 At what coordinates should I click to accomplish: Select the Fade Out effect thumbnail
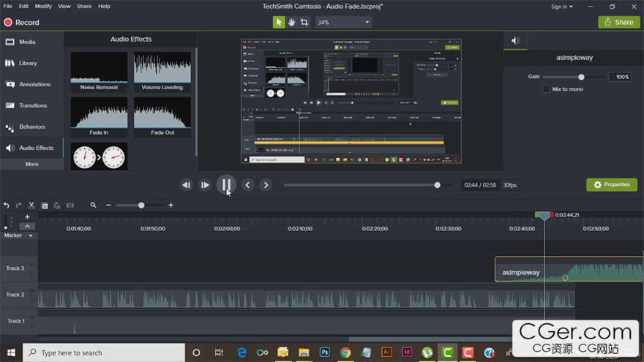click(162, 117)
